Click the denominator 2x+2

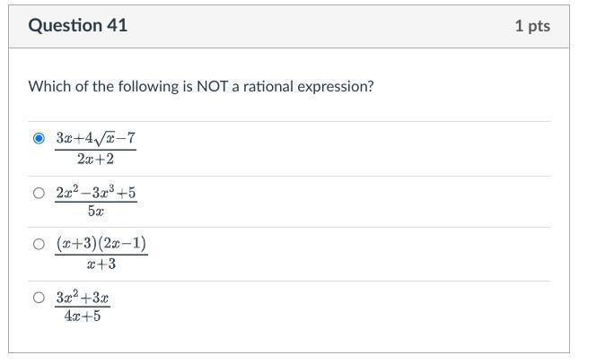95,160
